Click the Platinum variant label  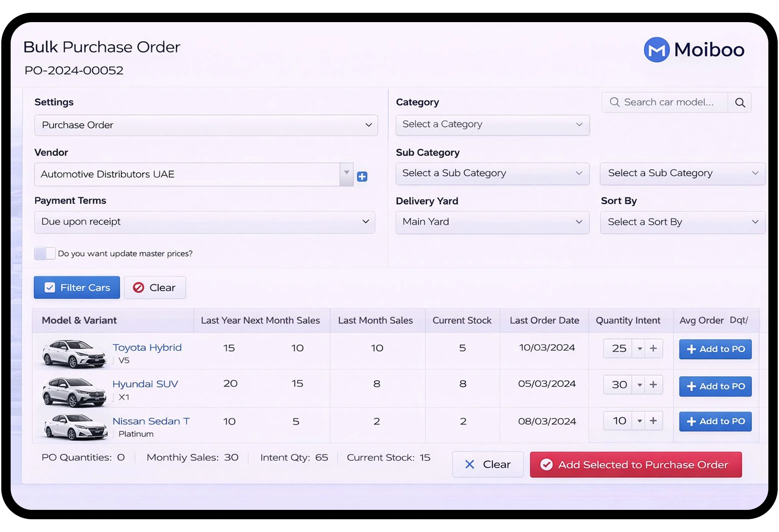pyautogui.click(x=136, y=434)
